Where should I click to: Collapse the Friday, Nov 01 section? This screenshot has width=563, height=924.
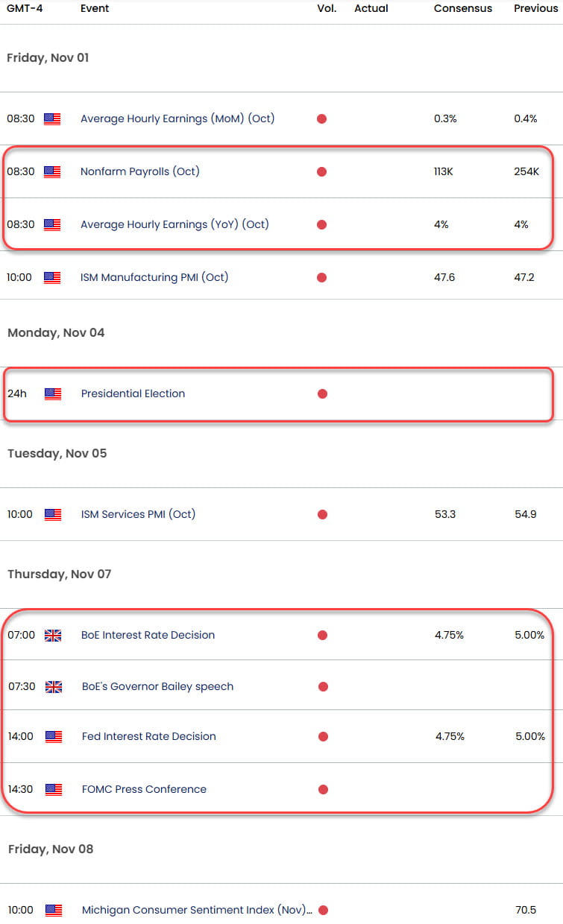[47, 57]
